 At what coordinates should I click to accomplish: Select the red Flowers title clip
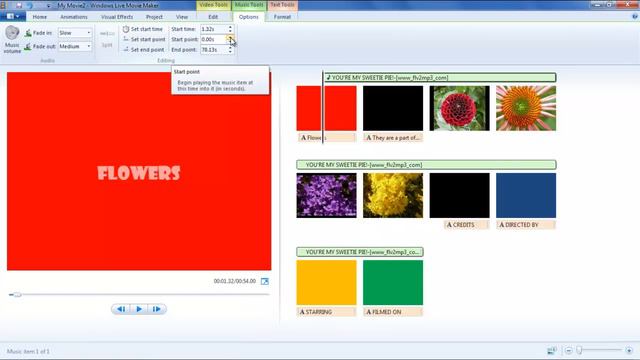(326, 108)
